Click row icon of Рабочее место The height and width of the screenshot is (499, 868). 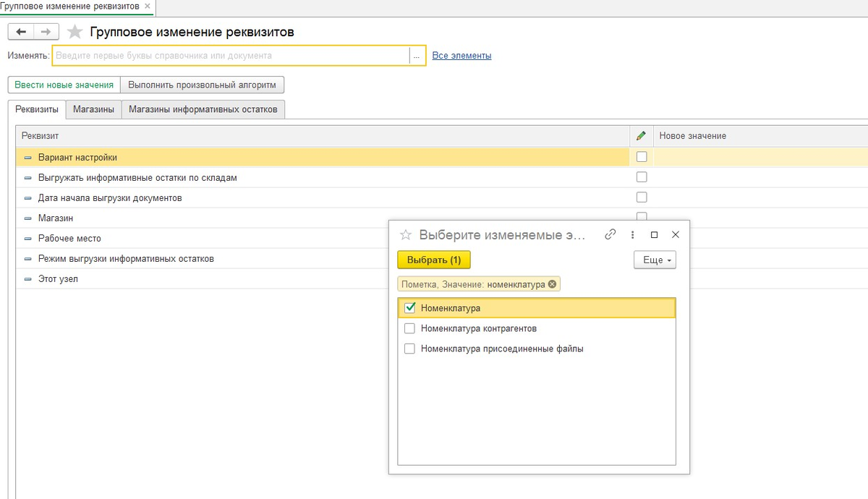(28, 238)
